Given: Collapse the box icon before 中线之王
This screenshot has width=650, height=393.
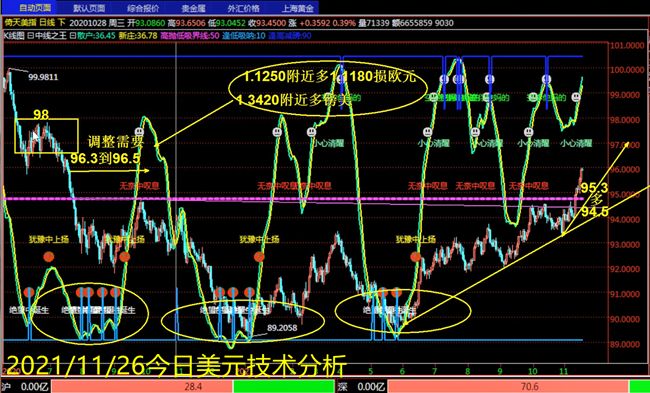Looking at the screenshot, I should [x=31, y=36].
